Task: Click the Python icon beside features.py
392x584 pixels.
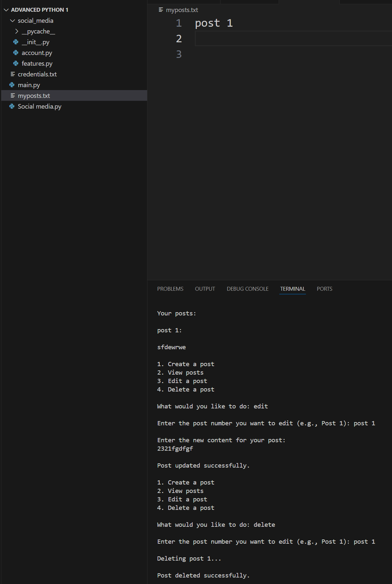Action: click(16, 63)
